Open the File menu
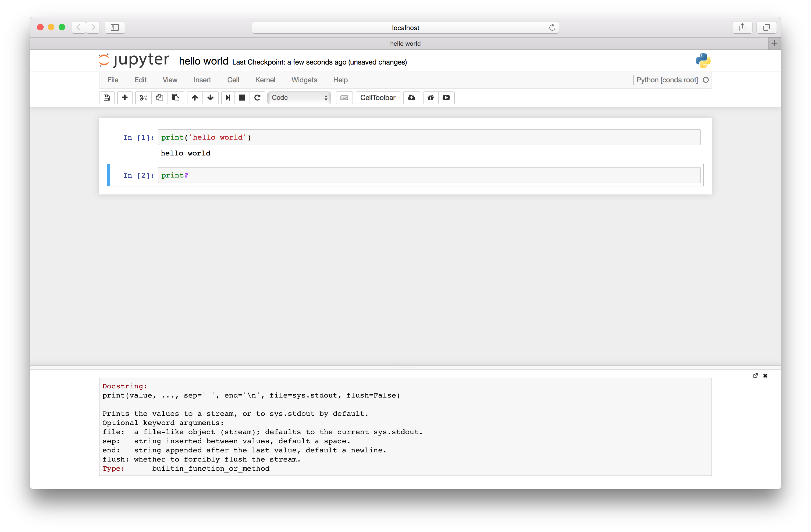The image size is (811, 532). click(113, 80)
